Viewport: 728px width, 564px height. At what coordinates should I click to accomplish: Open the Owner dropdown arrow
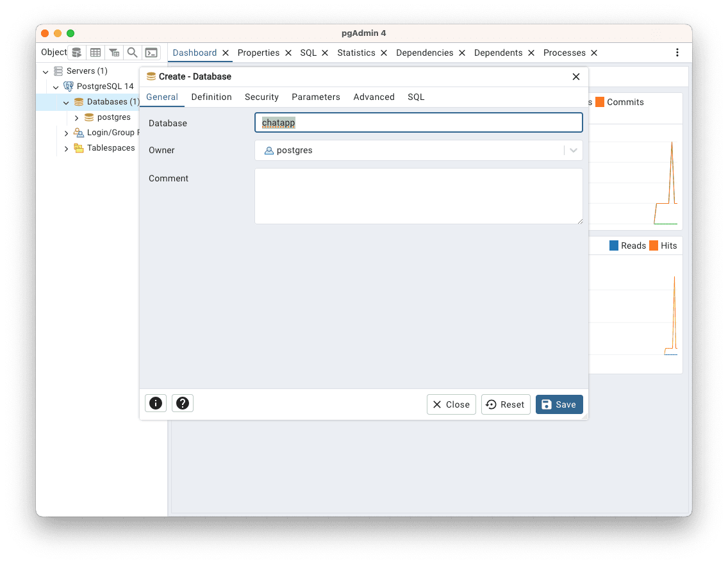(x=574, y=151)
